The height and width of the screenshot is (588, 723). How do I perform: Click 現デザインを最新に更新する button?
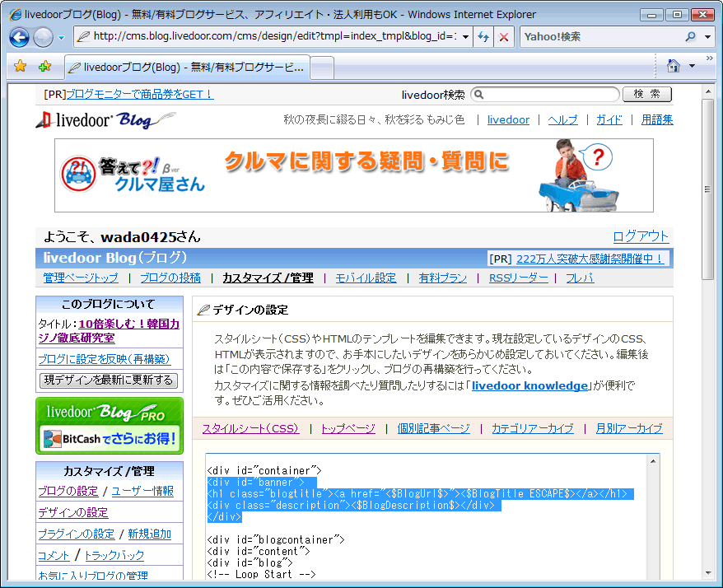pyautogui.click(x=109, y=380)
